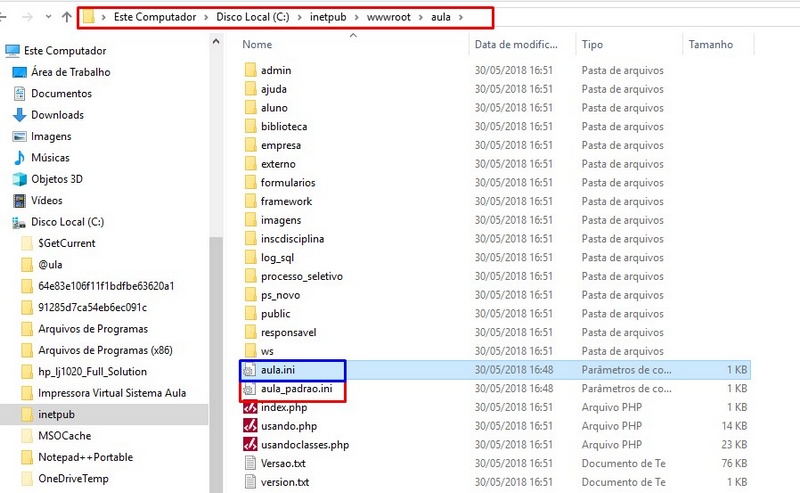The height and width of the screenshot is (493, 800).
Task: Expand the chevron after Este Computador in breadcrumb
Action: point(206,17)
